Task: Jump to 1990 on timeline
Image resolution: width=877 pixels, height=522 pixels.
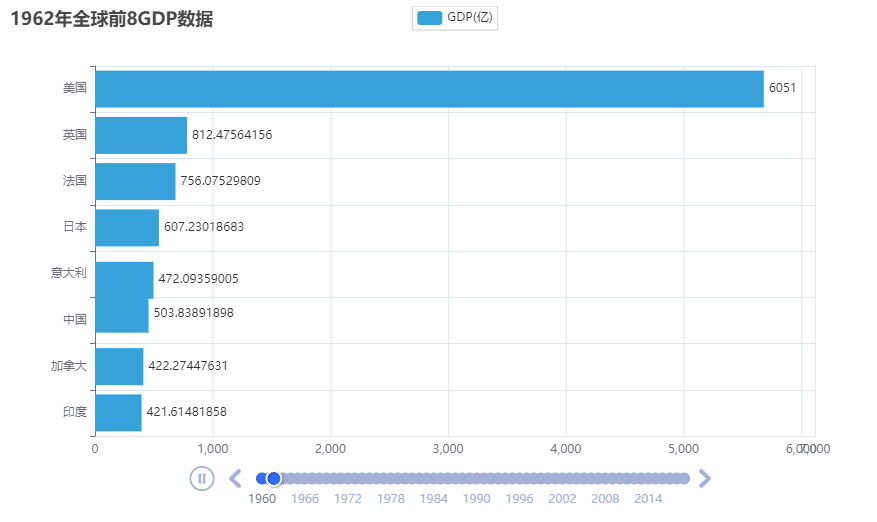Action: 477,498
